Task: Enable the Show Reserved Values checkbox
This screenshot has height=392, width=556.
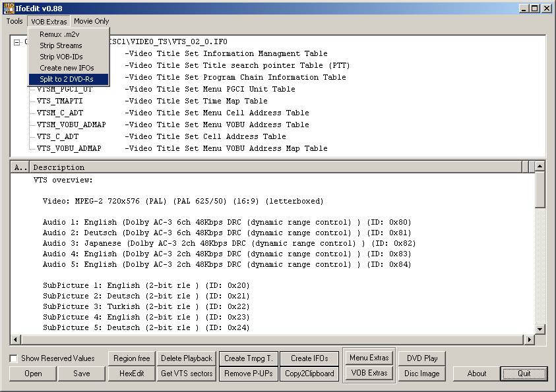Action: click(x=14, y=358)
